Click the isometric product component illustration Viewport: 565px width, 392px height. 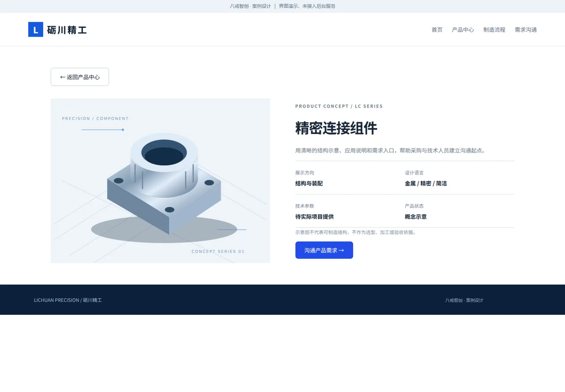160,181
